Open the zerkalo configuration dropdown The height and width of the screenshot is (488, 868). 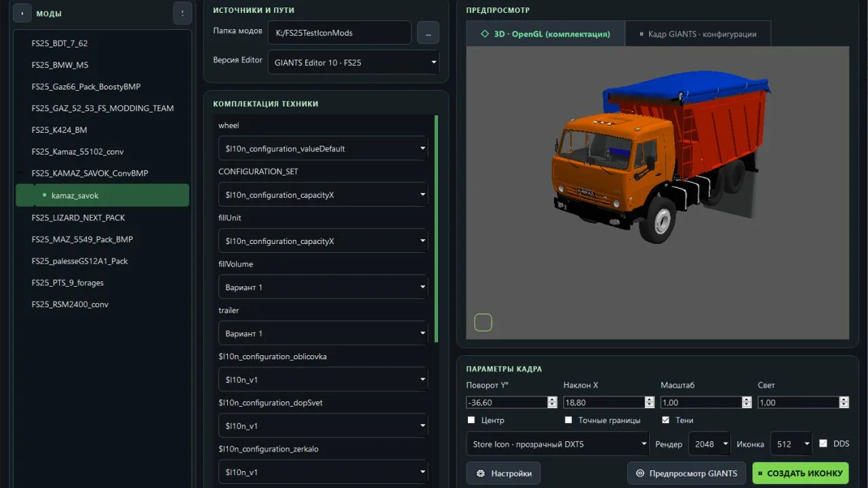coord(323,472)
